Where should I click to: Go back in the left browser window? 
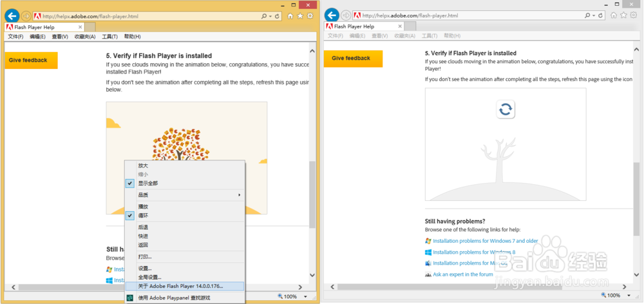click(x=12, y=16)
